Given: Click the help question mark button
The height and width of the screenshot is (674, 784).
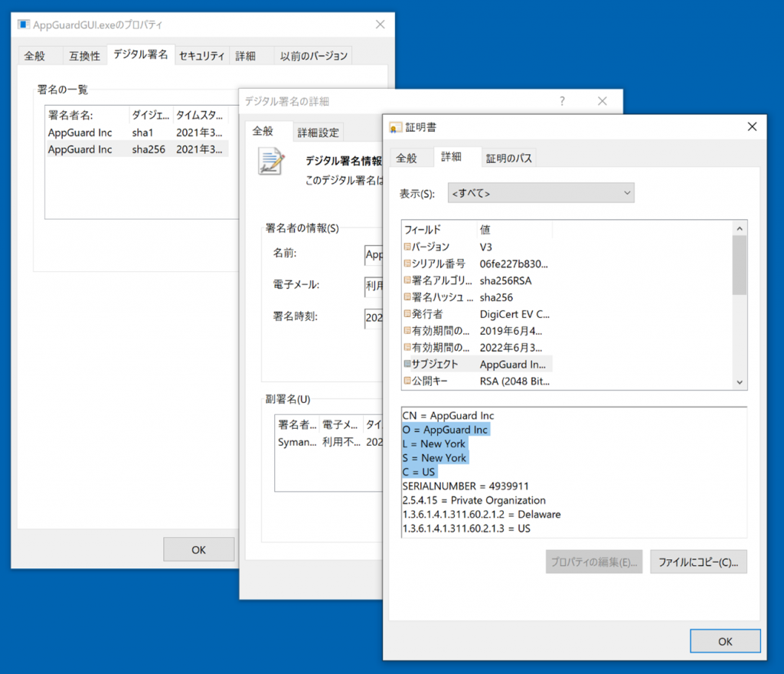Looking at the screenshot, I should tap(562, 101).
